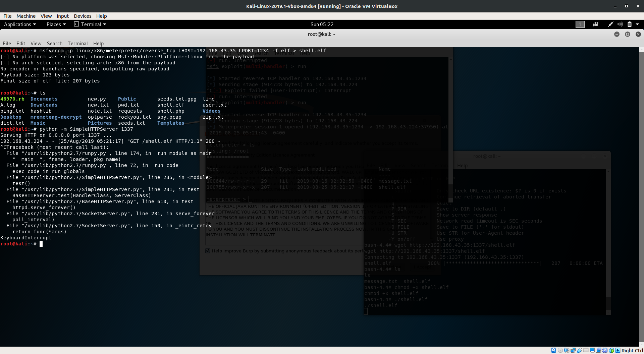Open the Terminal menu in terminal menubar

point(78,43)
